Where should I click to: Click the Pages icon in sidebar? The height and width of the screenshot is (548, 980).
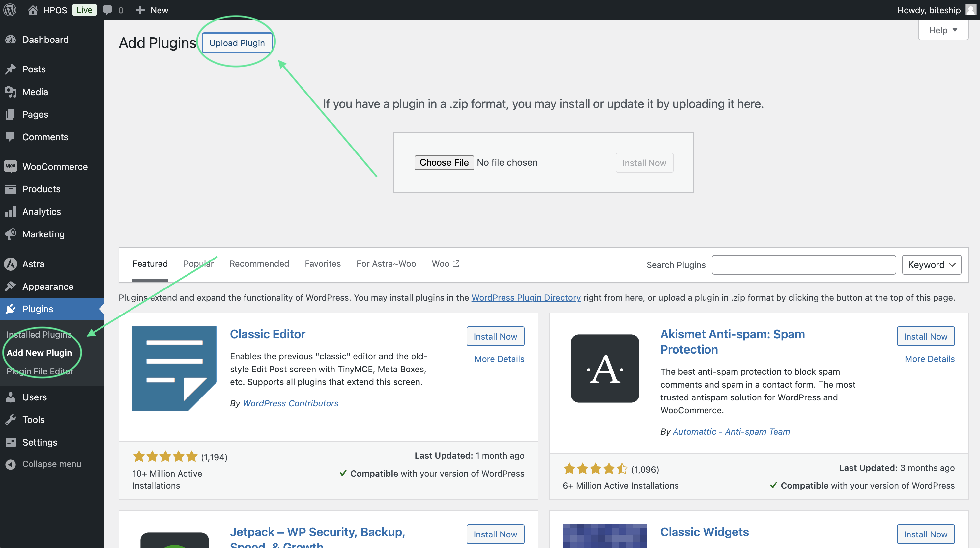click(x=11, y=114)
